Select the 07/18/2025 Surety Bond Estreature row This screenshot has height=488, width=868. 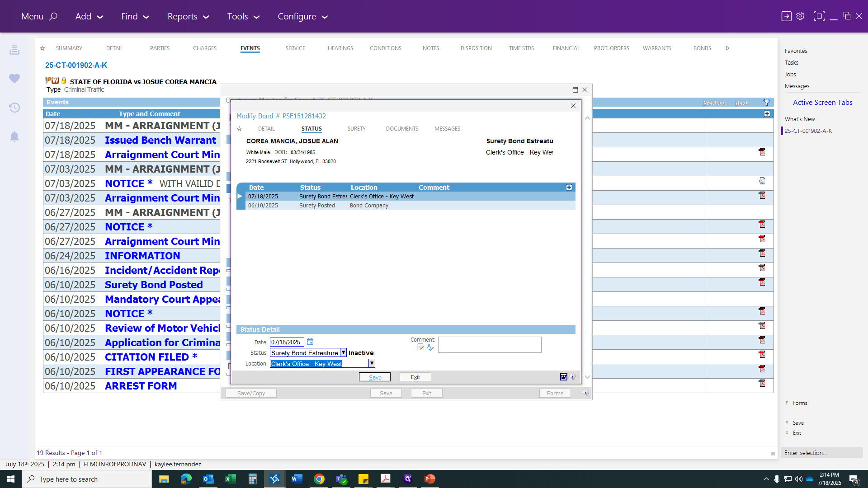tap(410, 196)
